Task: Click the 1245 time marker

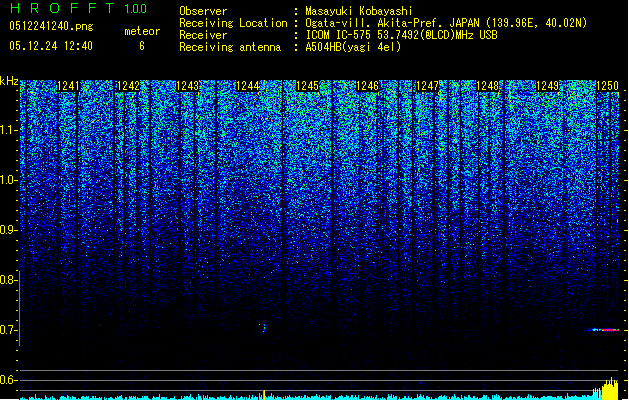Action: [x=308, y=86]
